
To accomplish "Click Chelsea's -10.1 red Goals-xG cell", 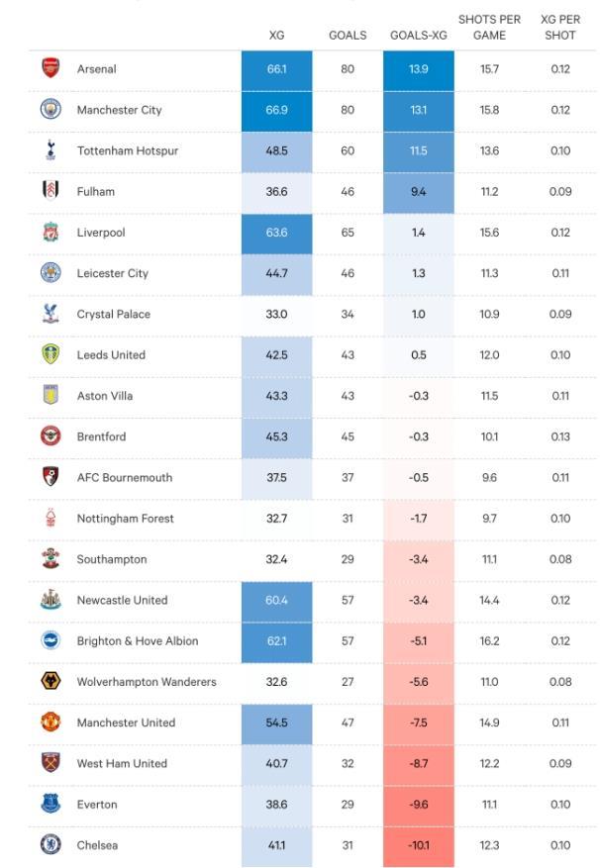I will pos(418,846).
